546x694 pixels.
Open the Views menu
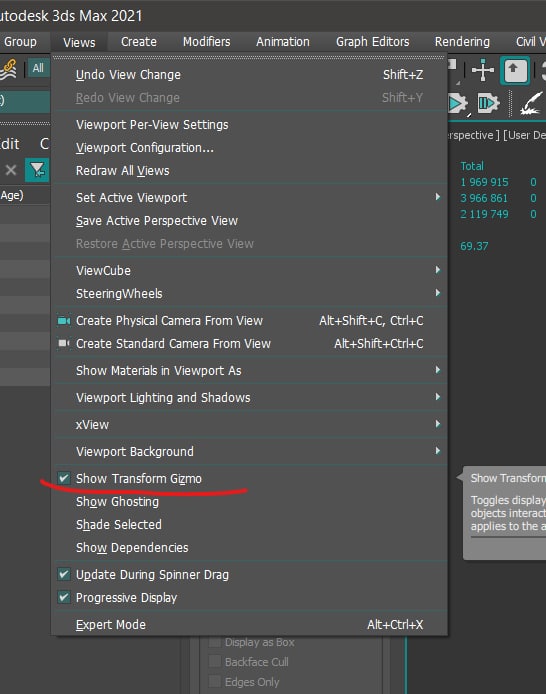coord(79,42)
